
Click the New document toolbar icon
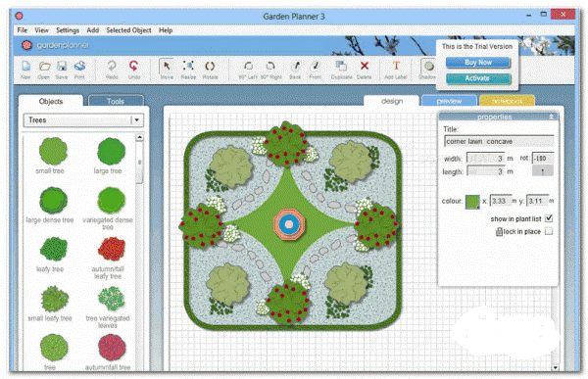pos(25,67)
